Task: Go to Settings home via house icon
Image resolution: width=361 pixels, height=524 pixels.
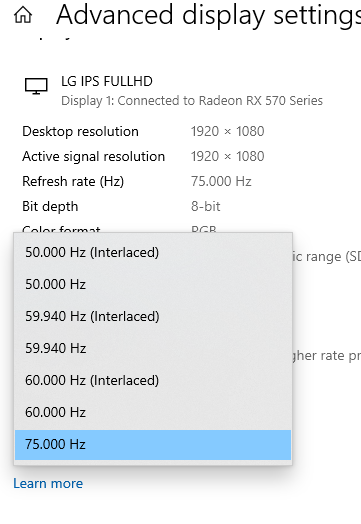Action: coord(23,15)
